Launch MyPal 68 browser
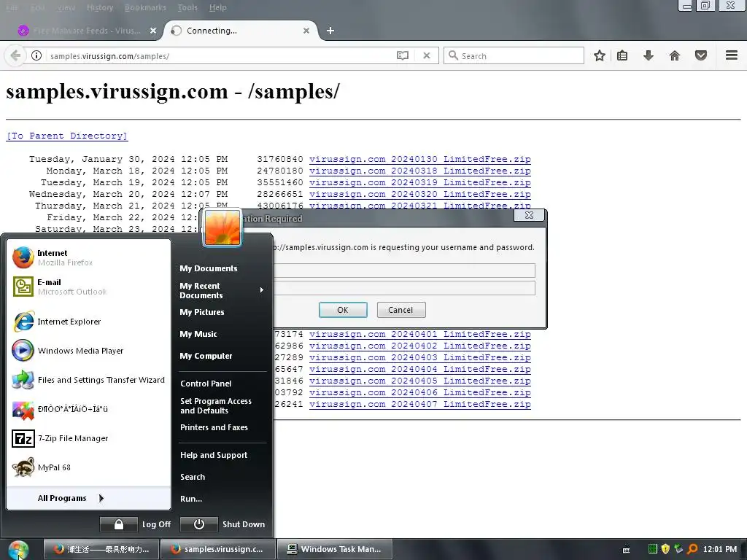 [x=88, y=467]
